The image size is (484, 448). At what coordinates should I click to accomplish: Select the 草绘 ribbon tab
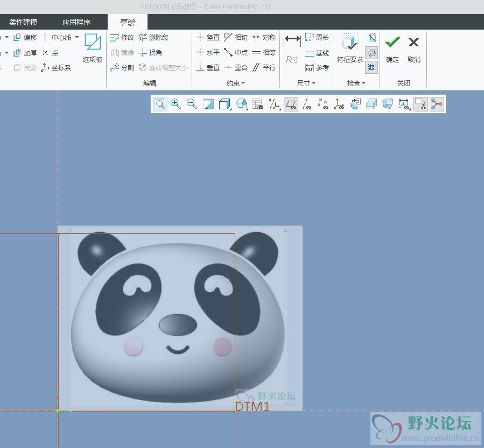[127, 22]
